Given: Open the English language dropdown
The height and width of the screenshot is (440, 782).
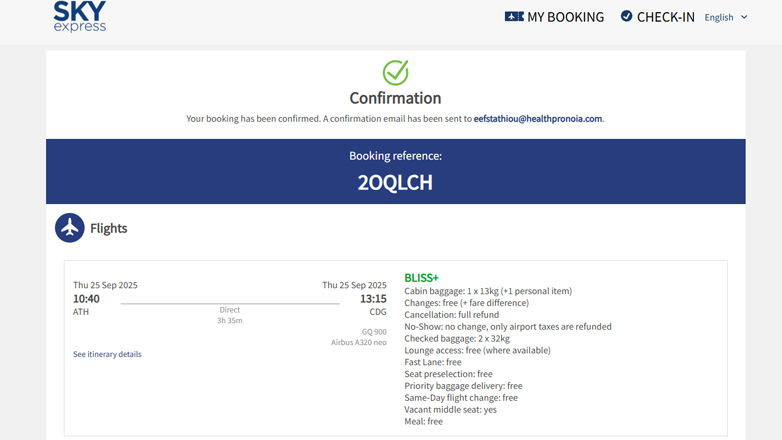Looking at the screenshot, I should [719, 17].
